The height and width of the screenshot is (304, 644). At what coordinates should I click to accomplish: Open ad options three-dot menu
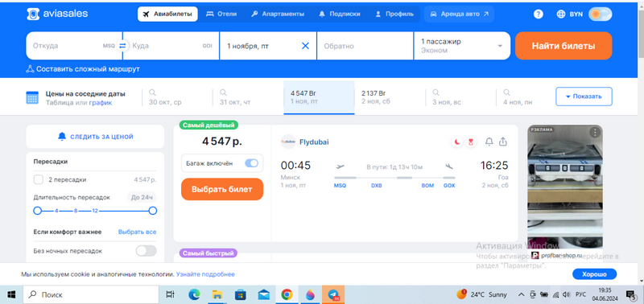tap(595, 133)
